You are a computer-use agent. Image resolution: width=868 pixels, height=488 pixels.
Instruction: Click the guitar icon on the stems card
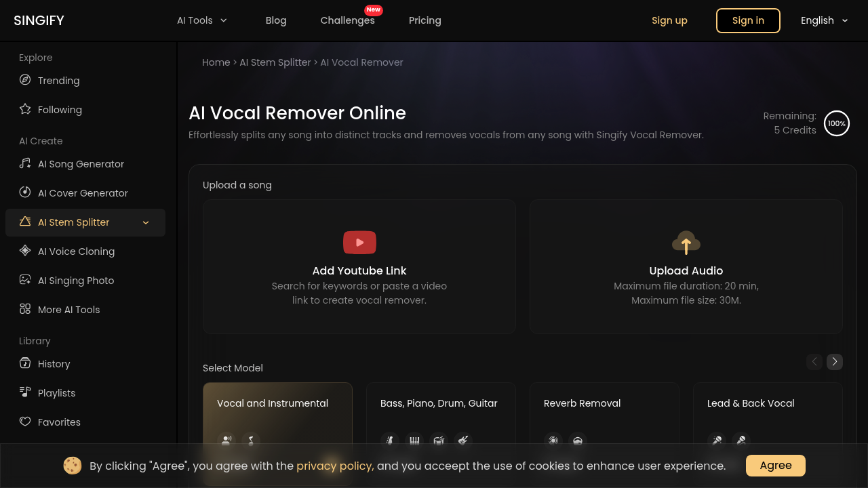pyautogui.click(x=463, y=441)
